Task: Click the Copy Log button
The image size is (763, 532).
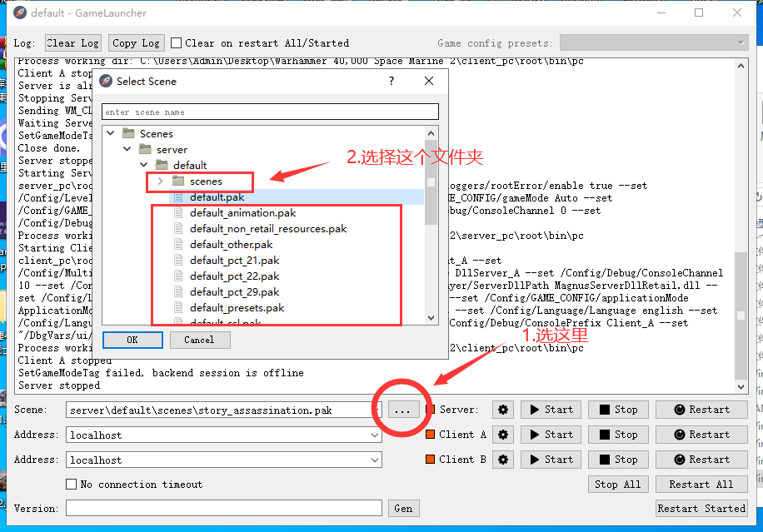Action: 137,43
